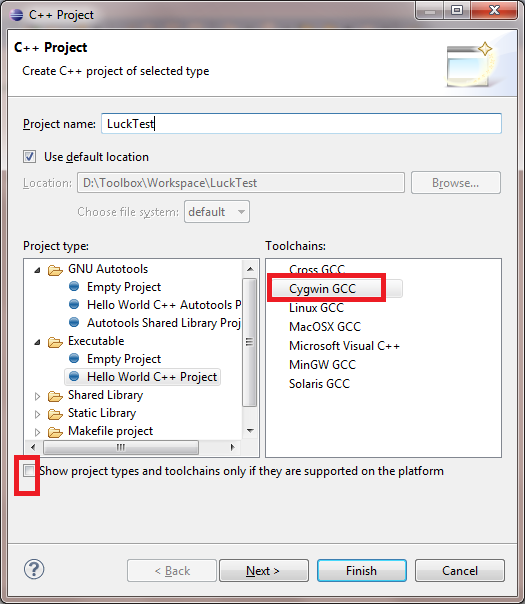
Task: Collapse the Executable tree node
Action: [37, 342]
